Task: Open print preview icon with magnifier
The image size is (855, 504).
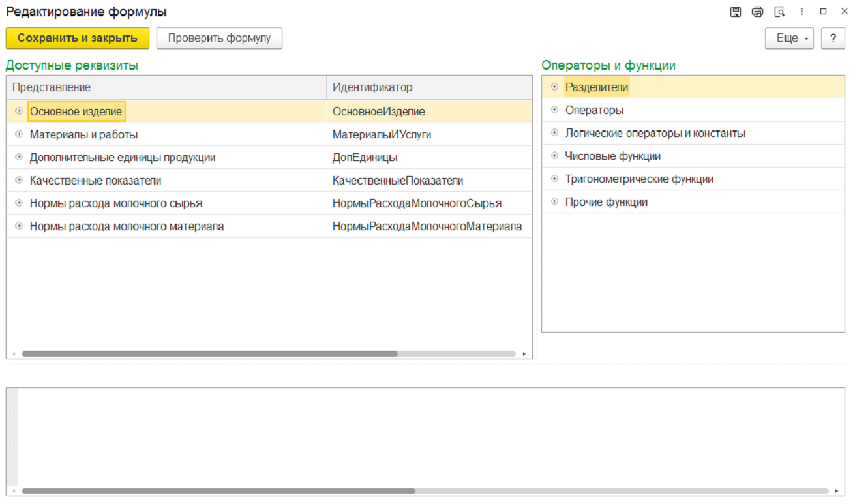Action: [779, 12]
